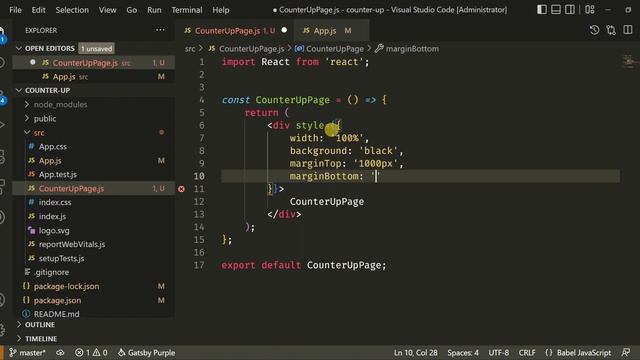Open the View menu
The width and height of the screenshot is (640, 360).
107,10
